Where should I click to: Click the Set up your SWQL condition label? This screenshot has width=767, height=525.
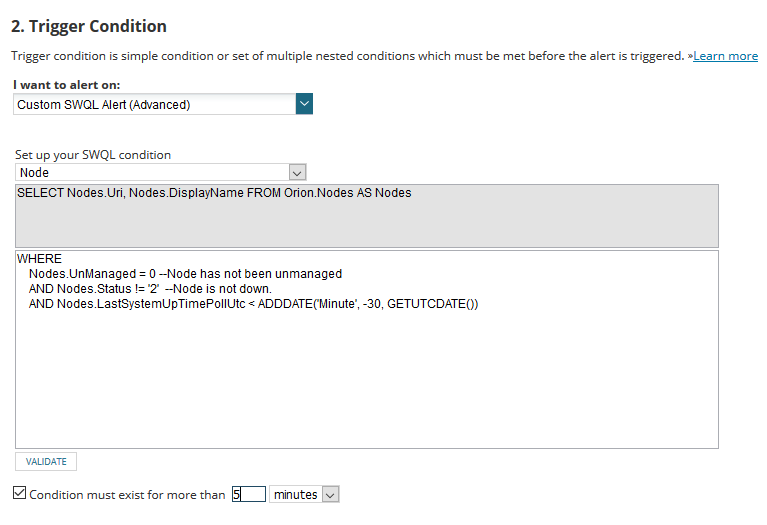click(x=93, y=155)
